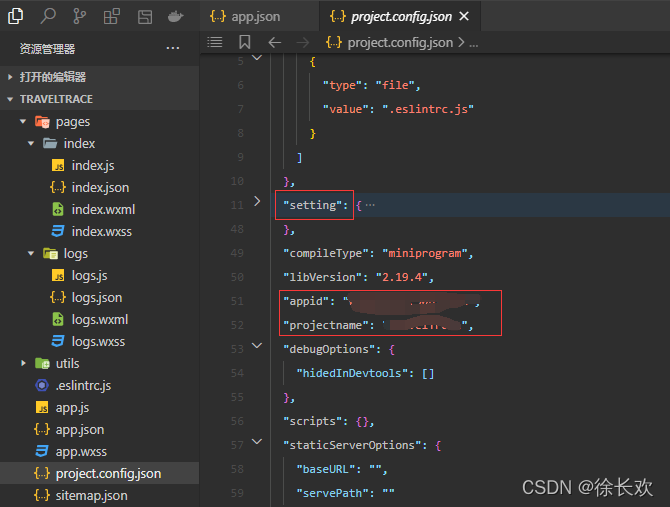Open index.wxml in the file tree
This screenshot has width=670, height=507.
(103, 209)
